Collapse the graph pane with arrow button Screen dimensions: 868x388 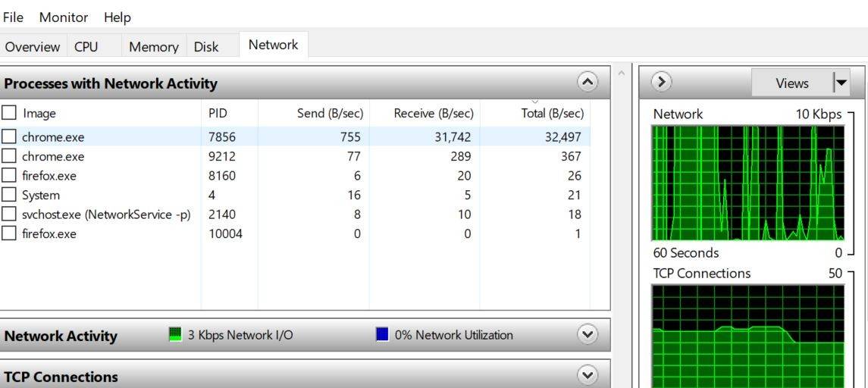pos(662,82)
